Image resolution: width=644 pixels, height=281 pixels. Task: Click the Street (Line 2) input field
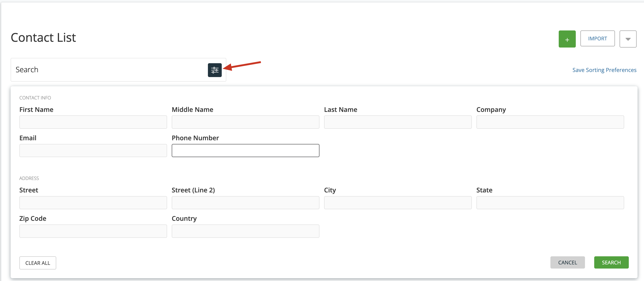pyautogui.click(x=245, y=203)
